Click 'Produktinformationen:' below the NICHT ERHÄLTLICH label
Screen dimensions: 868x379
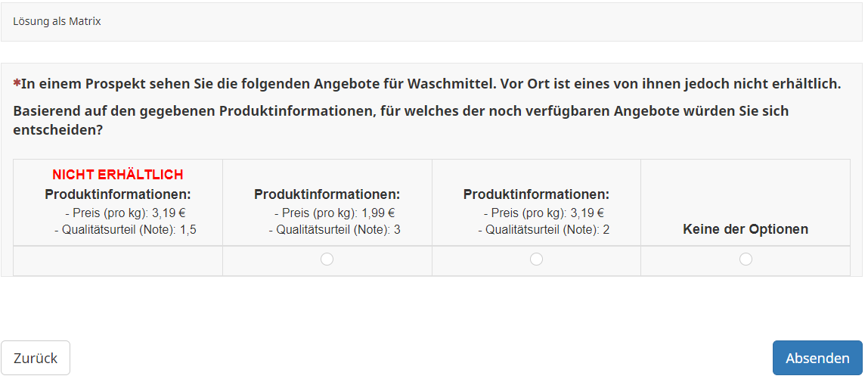pyautogui.click(x=118, y=194)
